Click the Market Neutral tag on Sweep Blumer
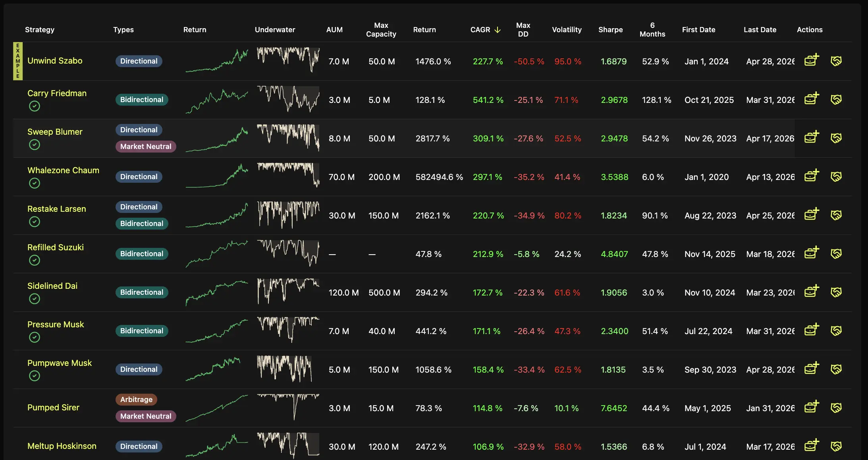 (146, 147)
